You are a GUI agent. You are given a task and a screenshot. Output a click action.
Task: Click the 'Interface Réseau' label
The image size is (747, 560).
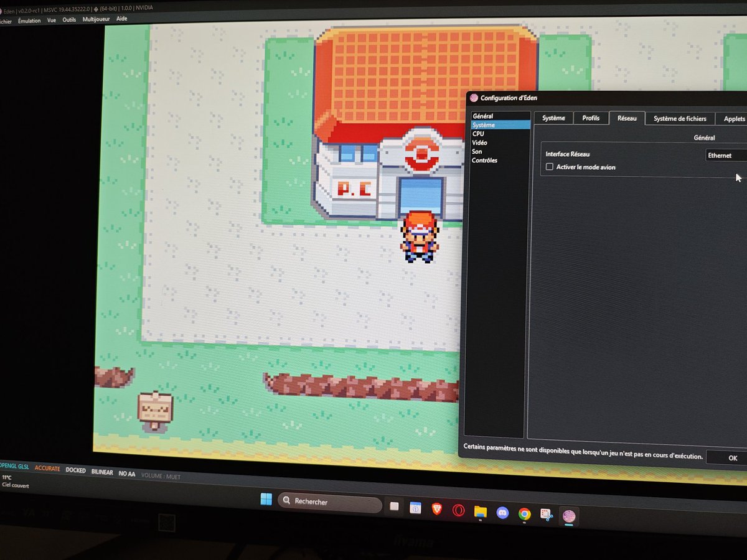[567, 154]
